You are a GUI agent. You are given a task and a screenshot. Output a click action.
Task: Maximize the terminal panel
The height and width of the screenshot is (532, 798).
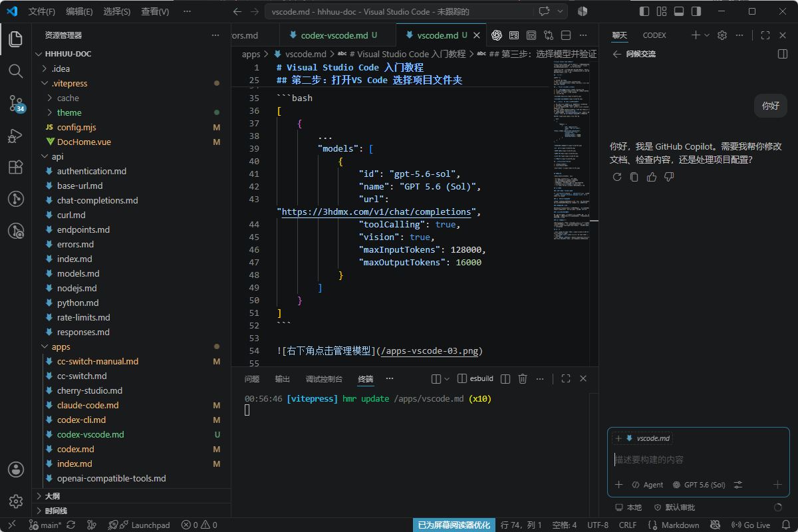pyautogui.click(x=566, y=378)
